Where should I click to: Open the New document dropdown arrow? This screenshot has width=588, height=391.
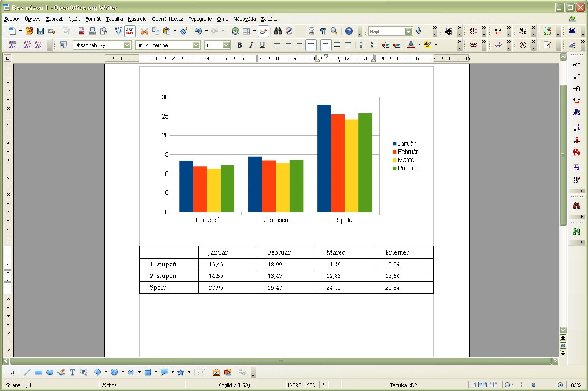pyautogui.click(x=20, y=31)
